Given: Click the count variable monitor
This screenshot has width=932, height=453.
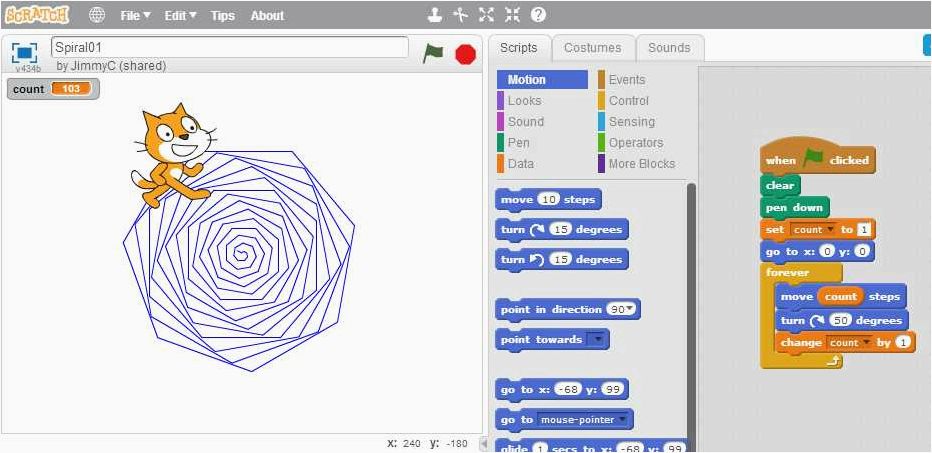Looking at the screenshot, I should coord(53,89).
